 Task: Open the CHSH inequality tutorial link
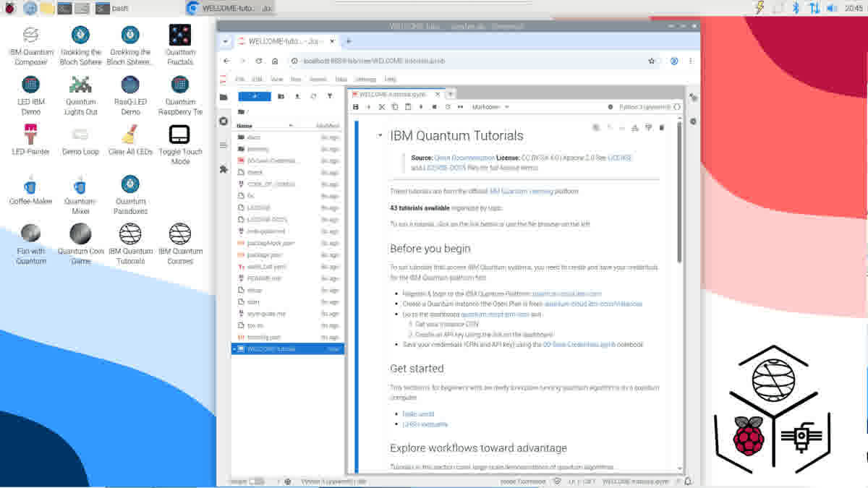(425, 424)
